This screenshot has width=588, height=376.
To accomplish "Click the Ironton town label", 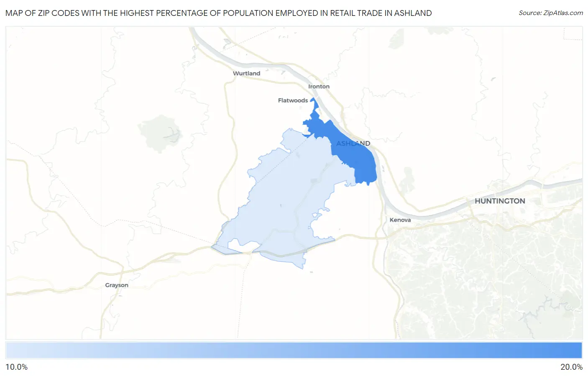I will pyautogui.click(x=319, y=87).
